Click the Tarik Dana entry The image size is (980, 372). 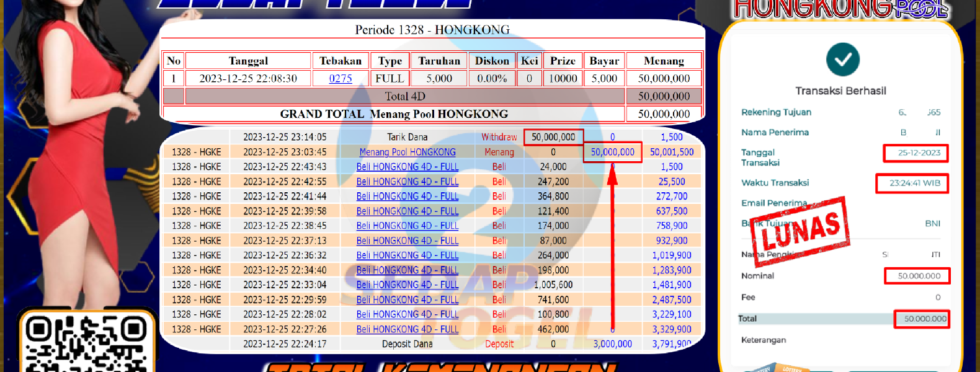pyautogui.click(x=408, y=137)
